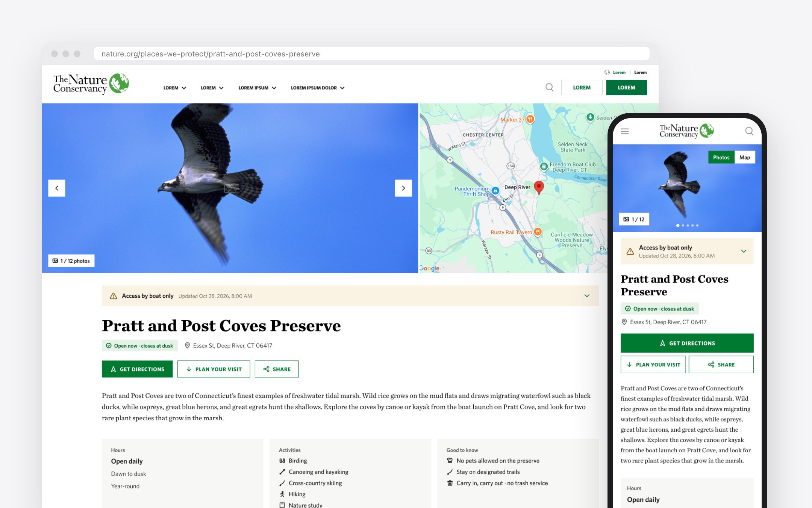
Task: Click the Selden map marker icon
Action: pyautogui.click(x=590, y=117)
